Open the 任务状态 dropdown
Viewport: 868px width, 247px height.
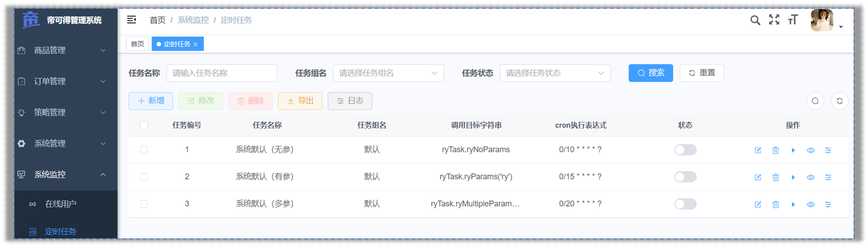coord(555,73)
